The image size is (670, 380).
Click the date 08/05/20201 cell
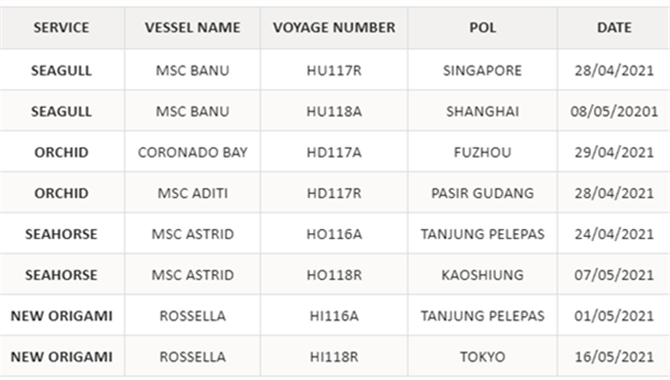[614, 111]
